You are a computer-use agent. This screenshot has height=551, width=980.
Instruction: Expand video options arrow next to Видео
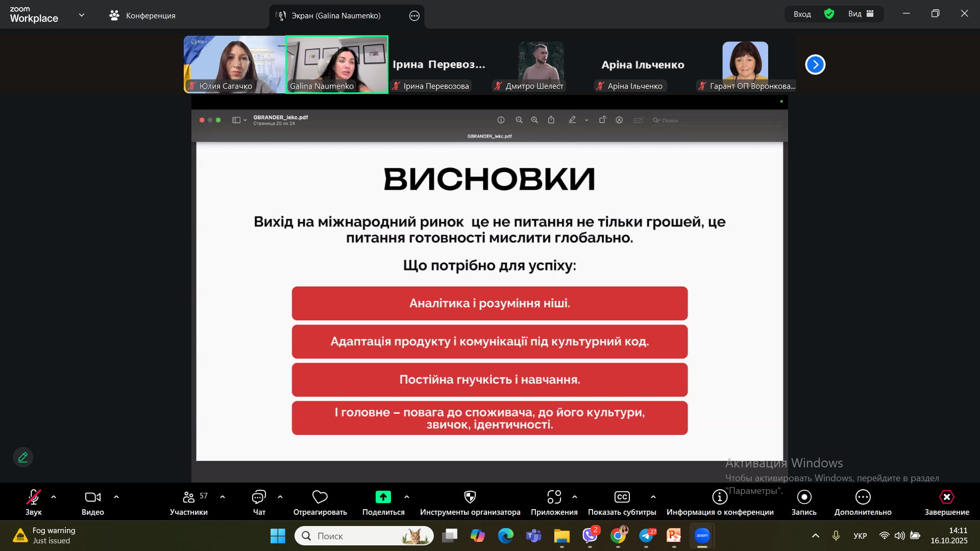tap(116, 497)
